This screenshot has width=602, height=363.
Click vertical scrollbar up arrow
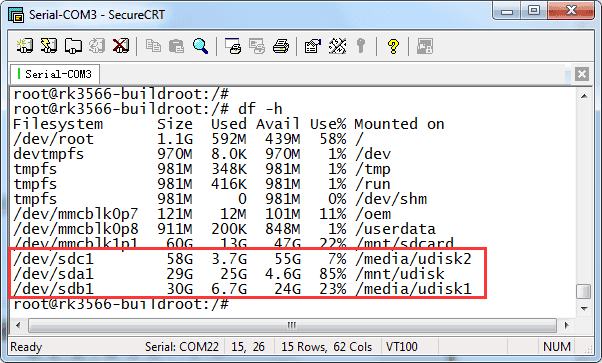click(x=584, y=96)
